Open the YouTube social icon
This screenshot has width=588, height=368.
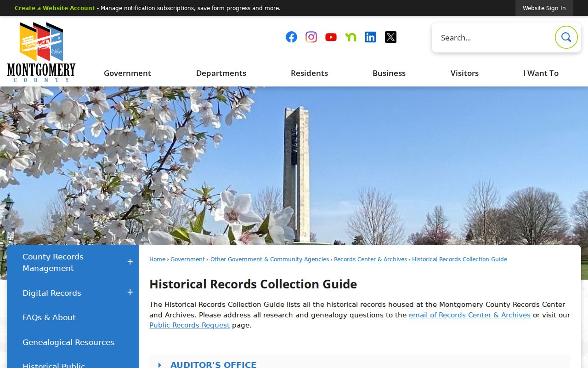pyautogui.click(x=331, y=37)
